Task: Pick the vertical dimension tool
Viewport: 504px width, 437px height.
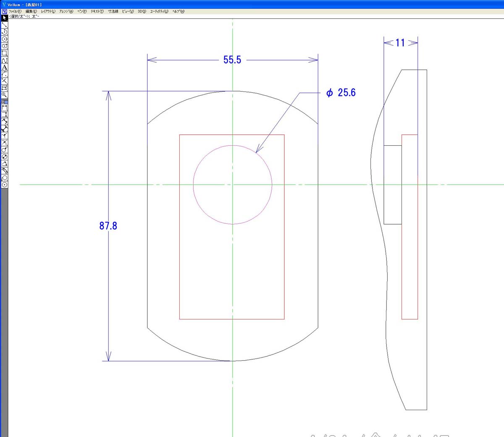Action: tap(4, 115)
